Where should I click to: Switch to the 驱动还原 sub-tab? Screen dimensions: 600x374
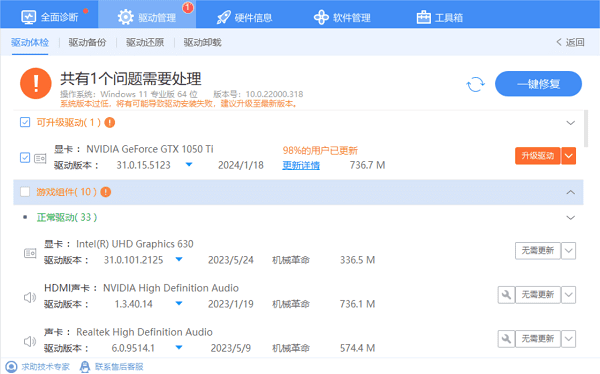(x=145, y=42)
